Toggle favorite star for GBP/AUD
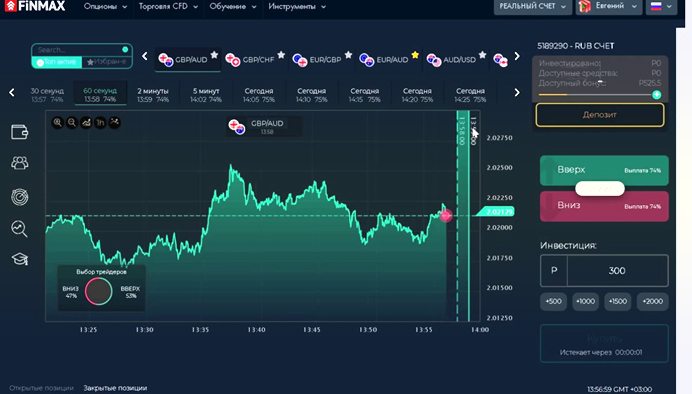The height and width of the screenshot is (394, 692). pyautogui.click(x=214, y=55)
